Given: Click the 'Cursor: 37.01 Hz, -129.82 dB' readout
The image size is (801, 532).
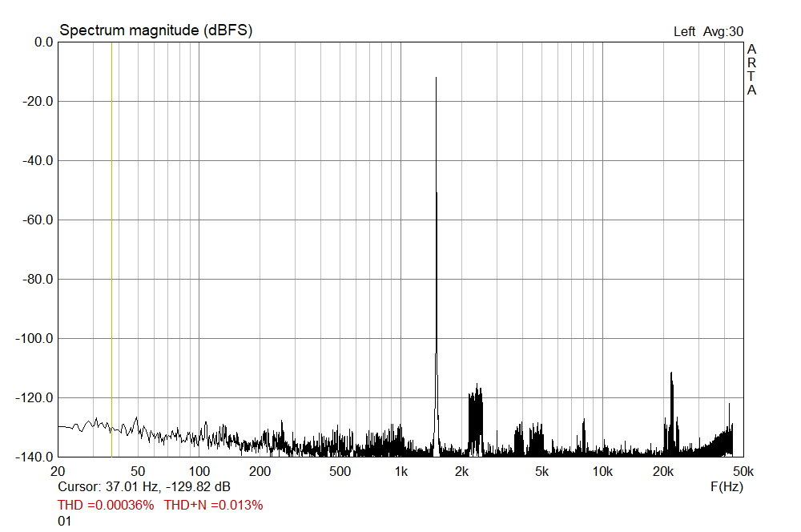Looking at the screenshot, I should coord(144,486).
